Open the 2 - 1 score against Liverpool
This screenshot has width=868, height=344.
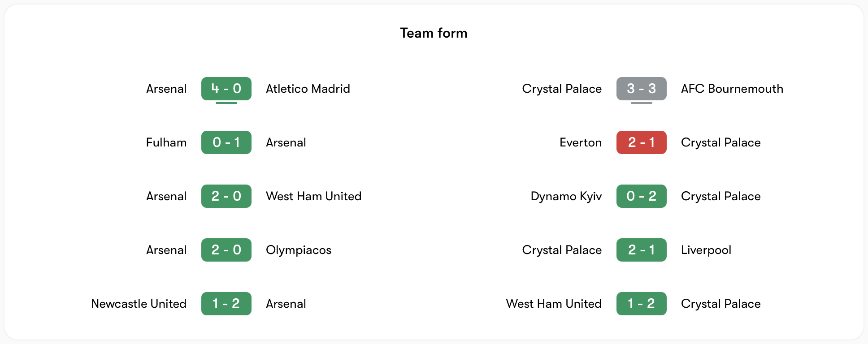[641, 250]
